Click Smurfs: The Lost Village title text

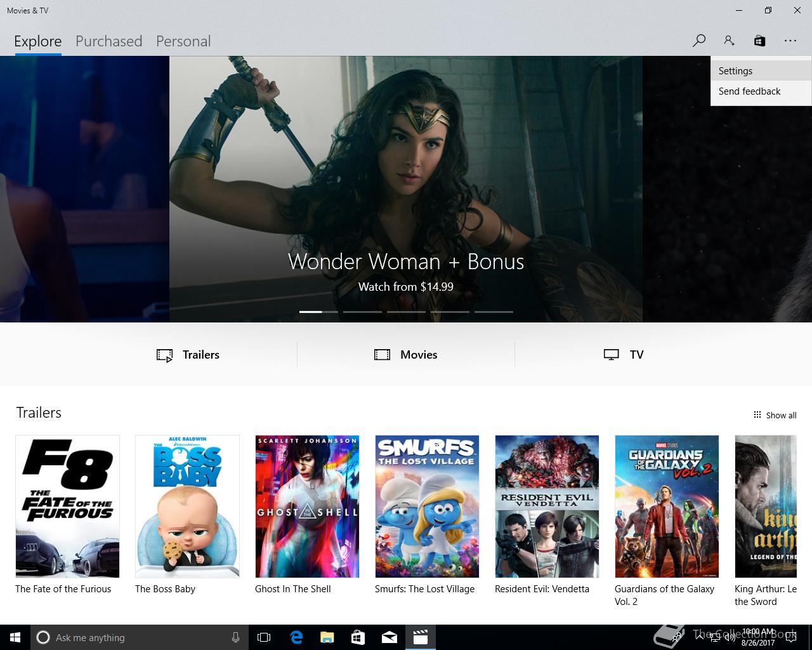pyautogui.click(x=424, y=589)
